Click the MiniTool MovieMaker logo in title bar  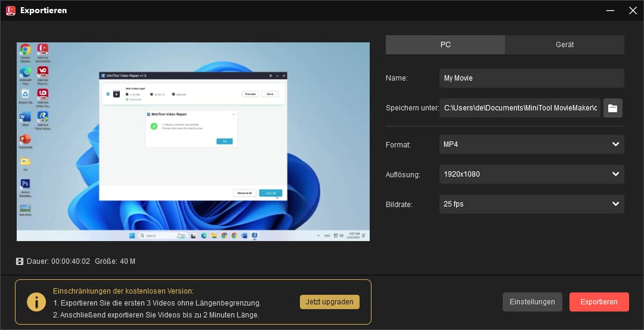point(11,10)
